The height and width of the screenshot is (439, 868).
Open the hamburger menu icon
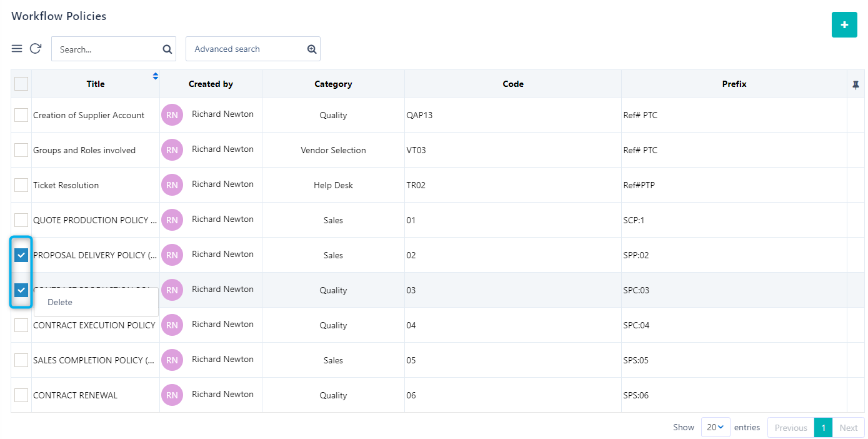coord(17,48)
